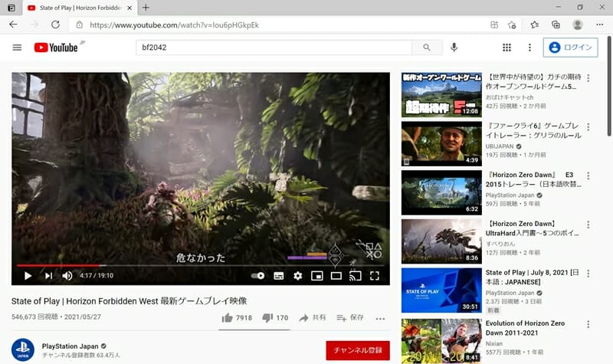Open the Far Cry 6 trailer thumbnail
This screenshot has height=364, width=613.
(442, 143)
